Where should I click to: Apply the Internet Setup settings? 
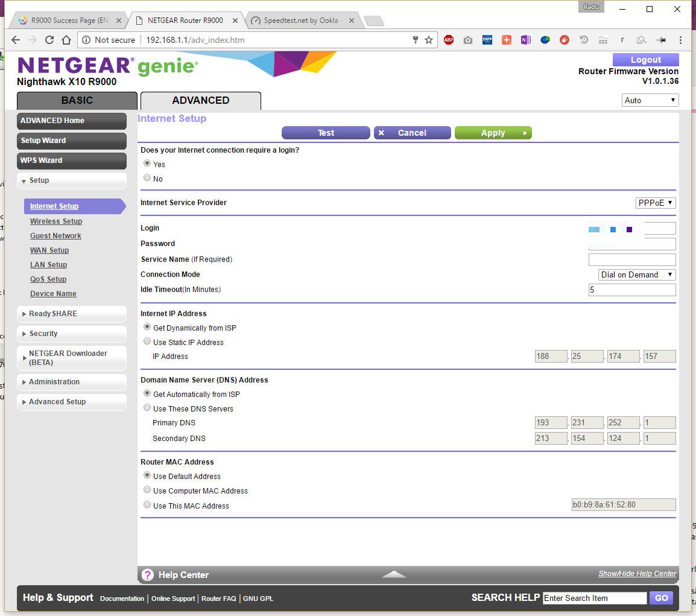pyautogui.click(x=493, y=133)
